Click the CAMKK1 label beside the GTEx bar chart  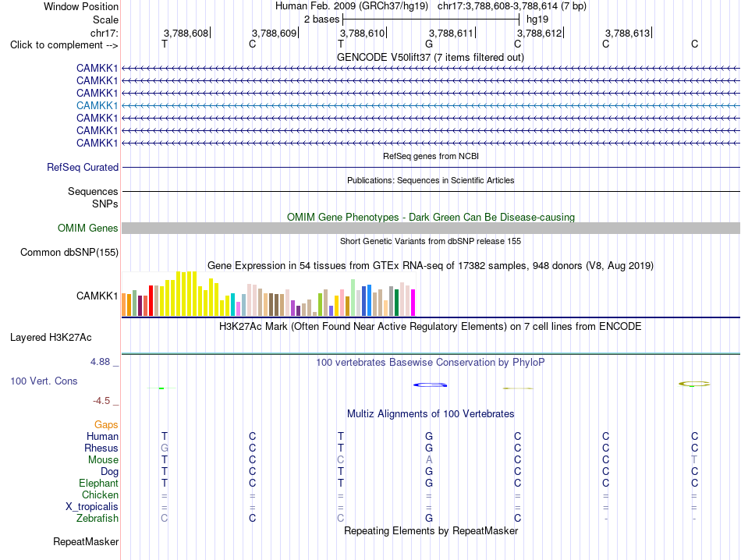click(97, 296)
